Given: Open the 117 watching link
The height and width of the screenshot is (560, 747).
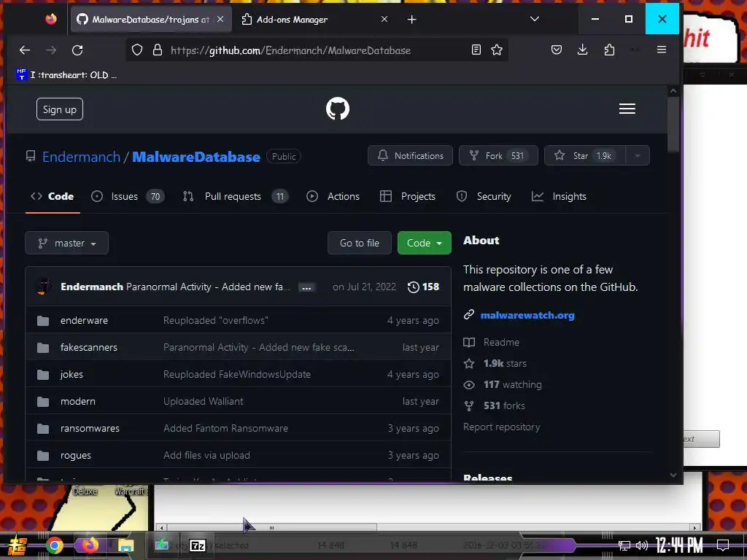Looking at the screenshot, I should [x=513, y=384].
